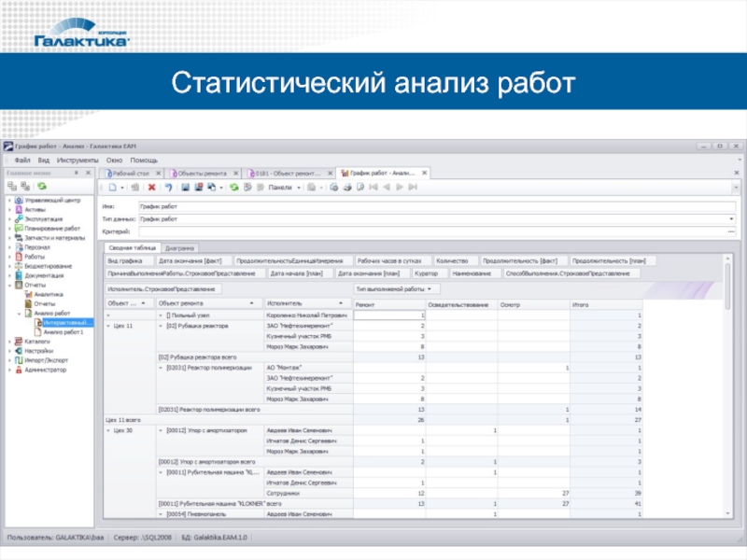Image resolution: width=747 pixels, height=560 pixels.
Task: Close the График работ - Анализ tab
Action: (424, 173)
